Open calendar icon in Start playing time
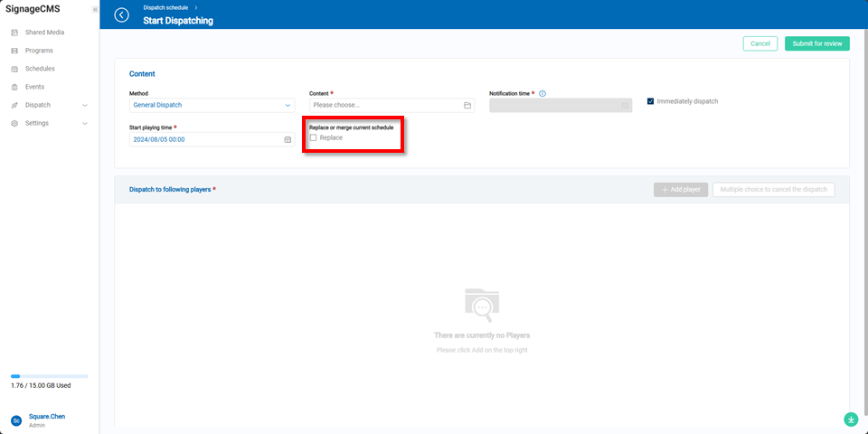The width and height of the screenshot is (868, 434). pos(288,140)
